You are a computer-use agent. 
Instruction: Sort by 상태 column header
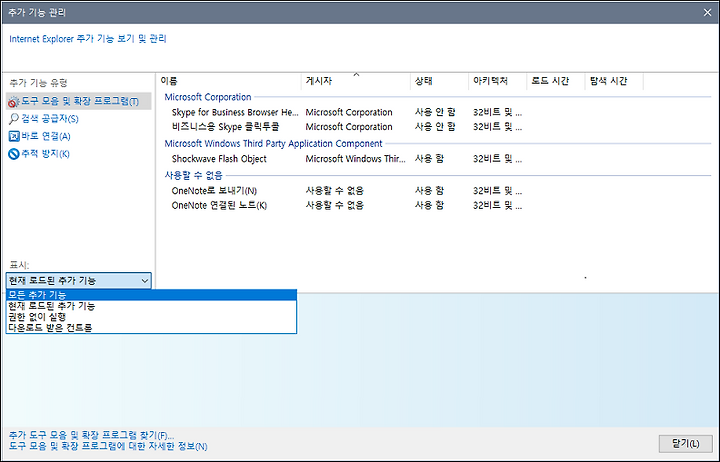439,81
